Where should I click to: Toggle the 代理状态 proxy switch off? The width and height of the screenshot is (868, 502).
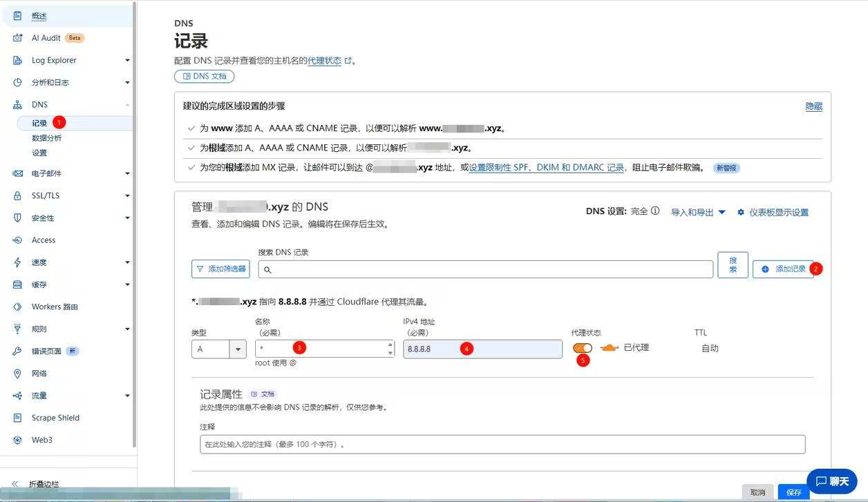(582, 348)
